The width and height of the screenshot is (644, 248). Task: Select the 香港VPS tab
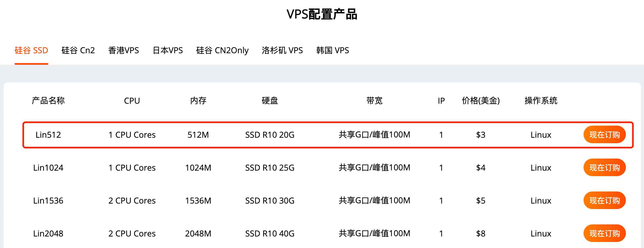pyautogui.click(x=124, y=50)
